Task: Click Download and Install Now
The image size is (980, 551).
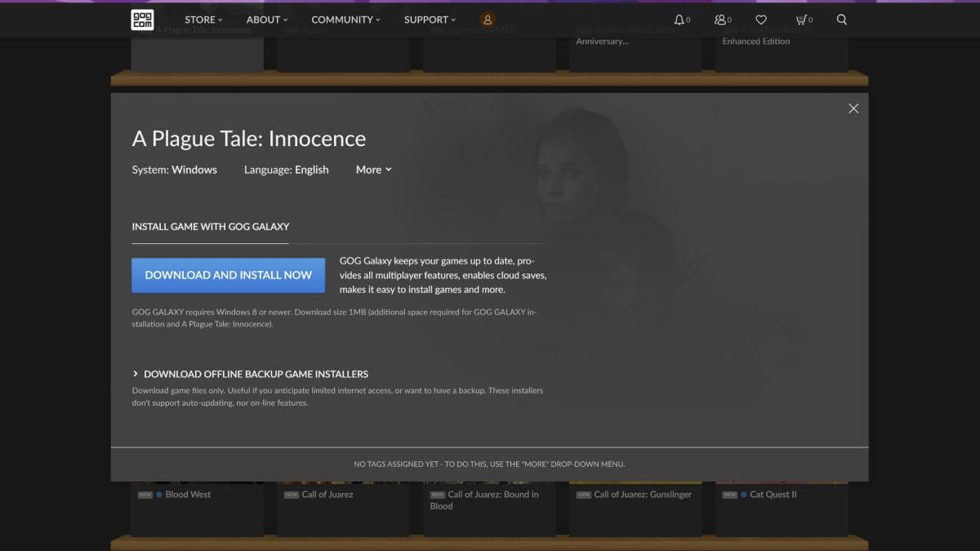Action: pos(228,275)
